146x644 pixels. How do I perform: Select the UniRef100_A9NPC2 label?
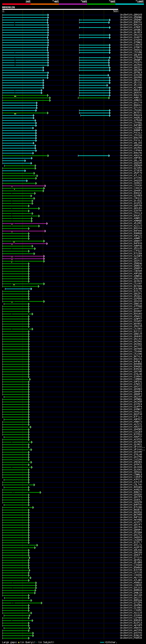pos(131,218)
